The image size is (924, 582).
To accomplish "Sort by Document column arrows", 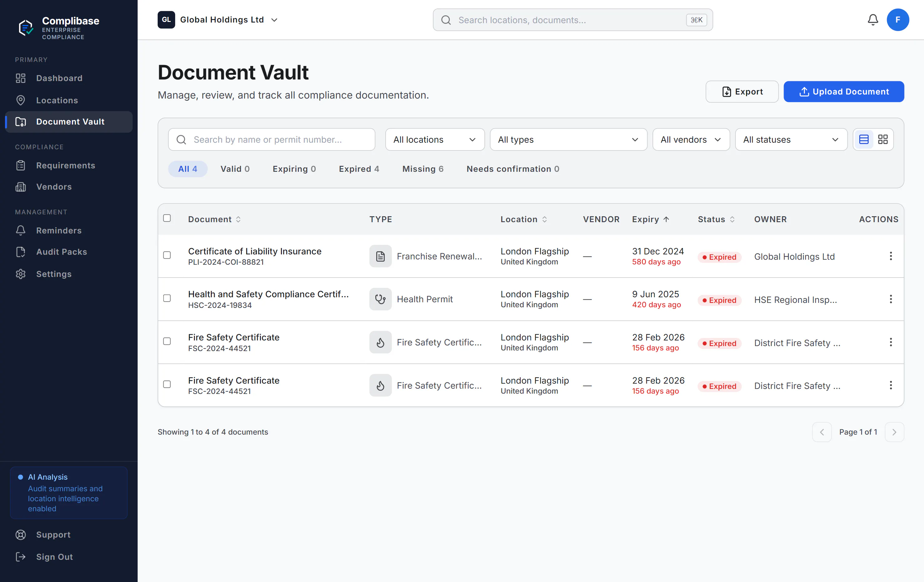I will (x=238, y=219).
